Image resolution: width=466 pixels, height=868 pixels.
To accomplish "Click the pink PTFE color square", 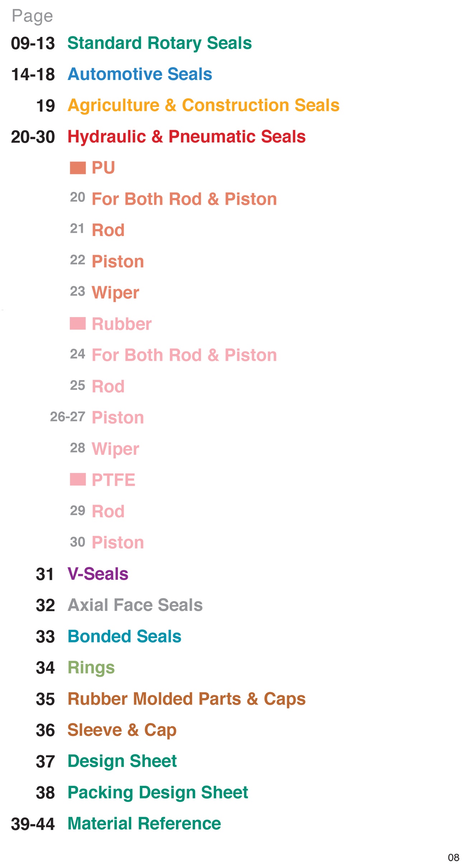I will tap(78, 480).
